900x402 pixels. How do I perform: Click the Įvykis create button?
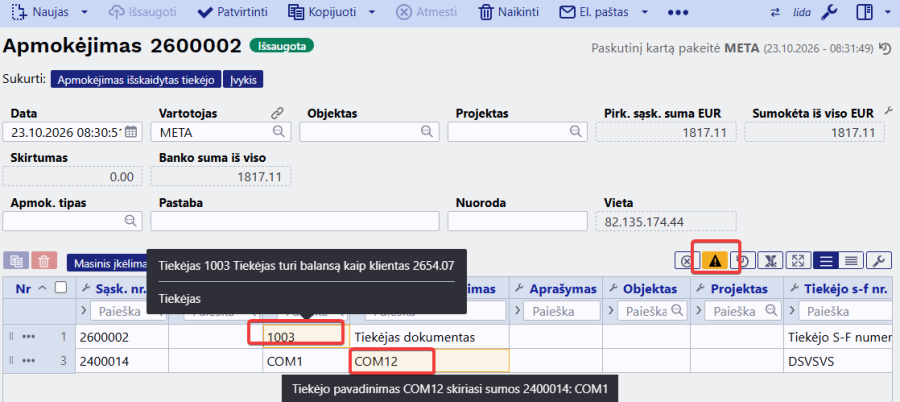coord(243,80)
